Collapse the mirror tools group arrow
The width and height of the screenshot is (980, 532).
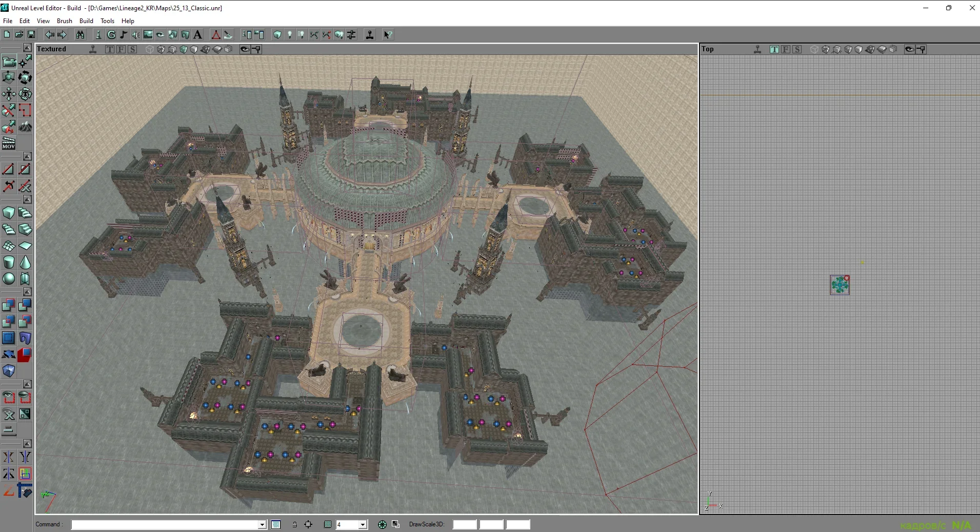(27, 443)
